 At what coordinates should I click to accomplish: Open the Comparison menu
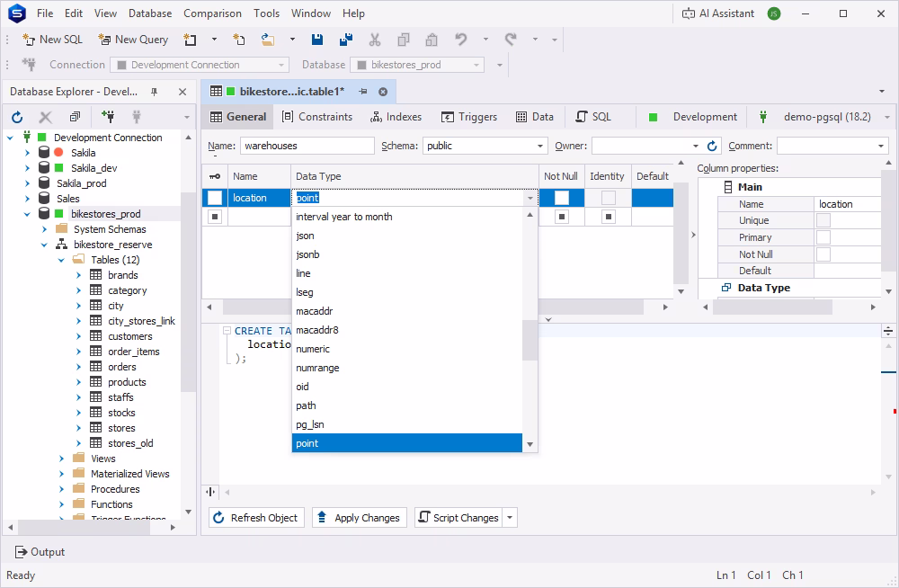point(212,13)
